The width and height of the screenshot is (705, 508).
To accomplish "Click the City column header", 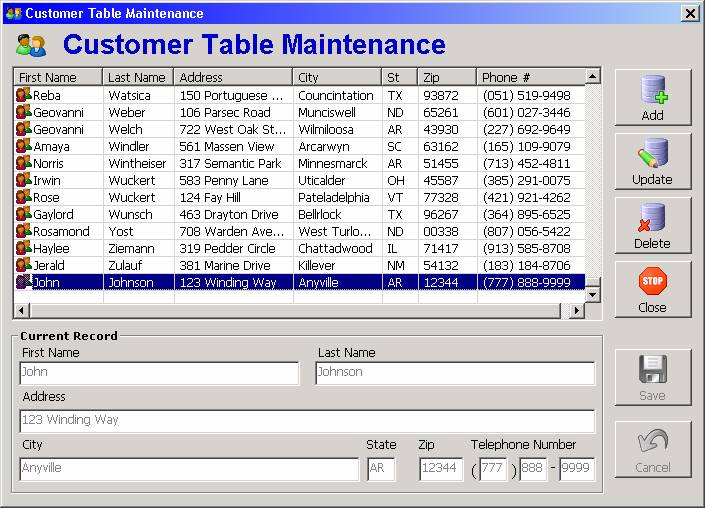I will (x=338, y=77).
